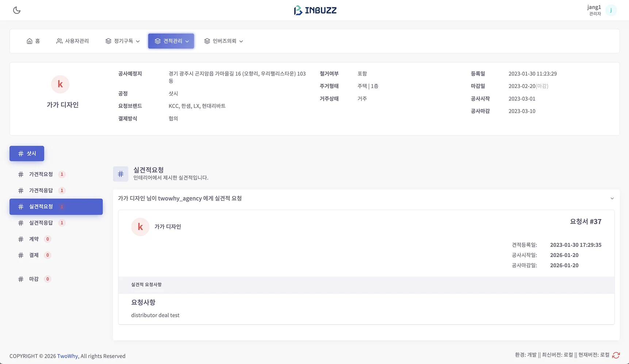629x364 pixels.
Task: Go to 홈 menu item
Action: 33,41
